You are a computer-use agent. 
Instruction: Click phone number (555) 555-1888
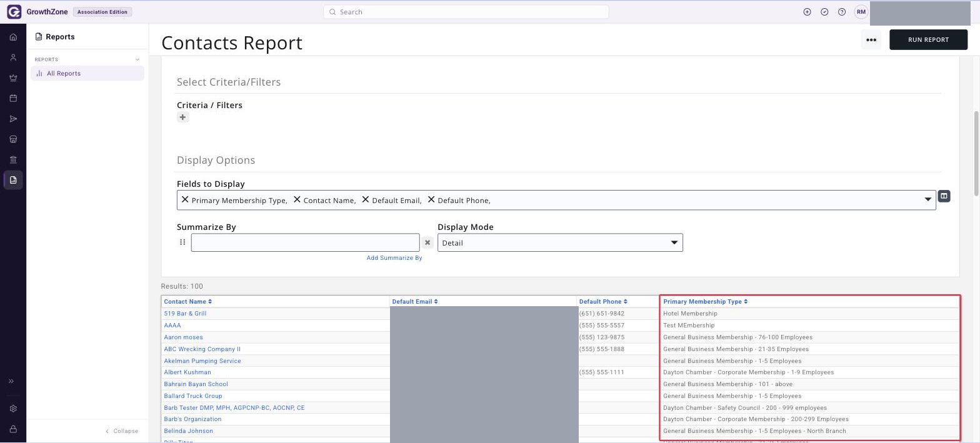click(602, 349)
